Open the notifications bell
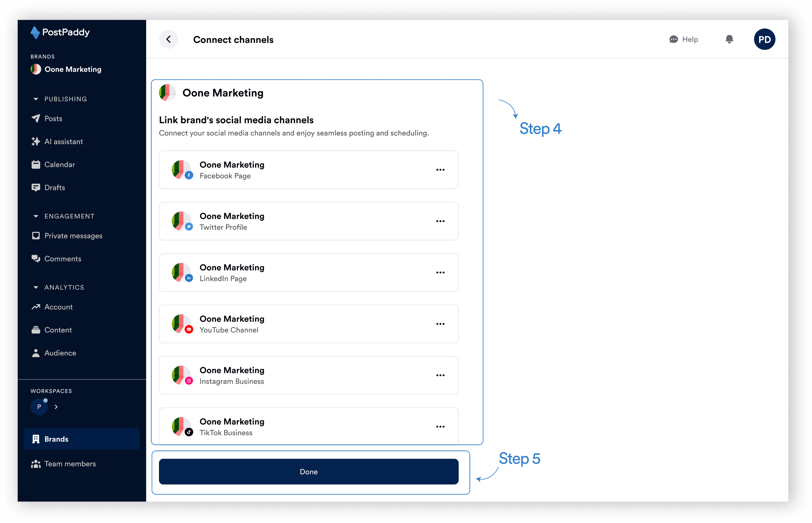Screen dimensions: 812x523 [729, 39]
